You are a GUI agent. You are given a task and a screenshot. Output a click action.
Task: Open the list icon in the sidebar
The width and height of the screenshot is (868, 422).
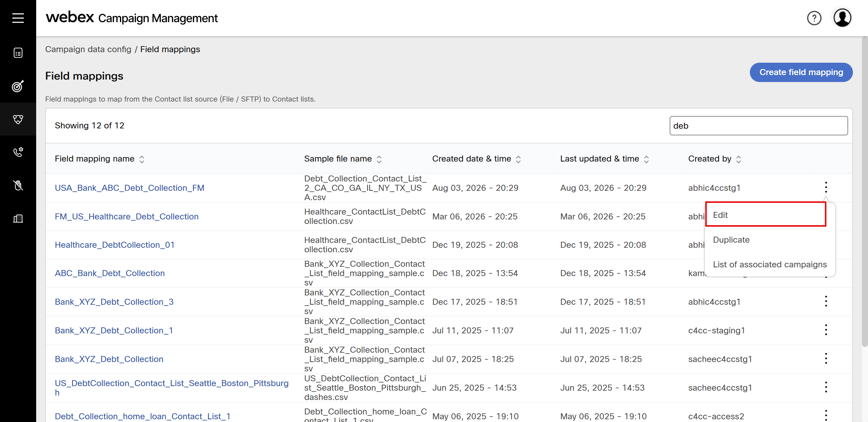tap(18, 53)
